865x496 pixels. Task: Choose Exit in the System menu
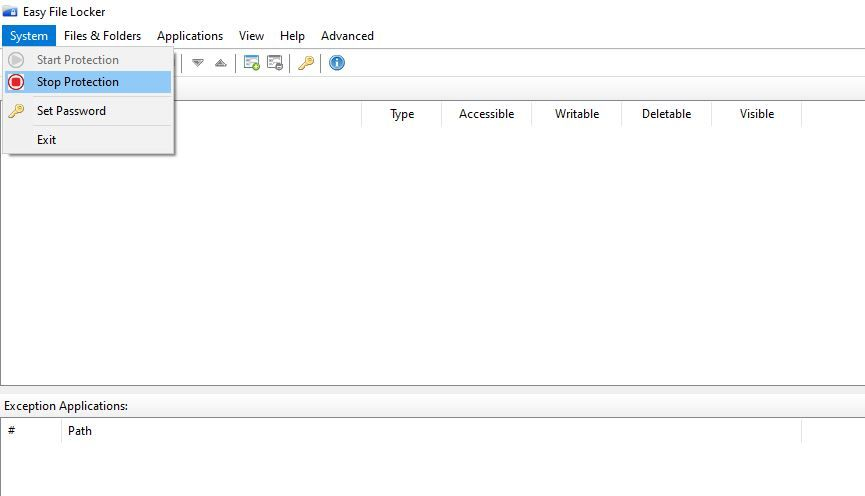point(88,140)
